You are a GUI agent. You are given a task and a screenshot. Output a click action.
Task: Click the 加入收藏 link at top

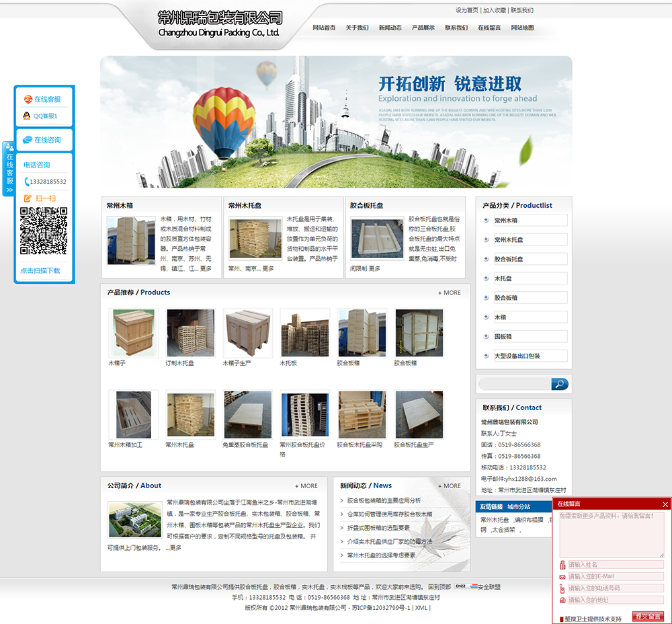(x=494, y=10)
